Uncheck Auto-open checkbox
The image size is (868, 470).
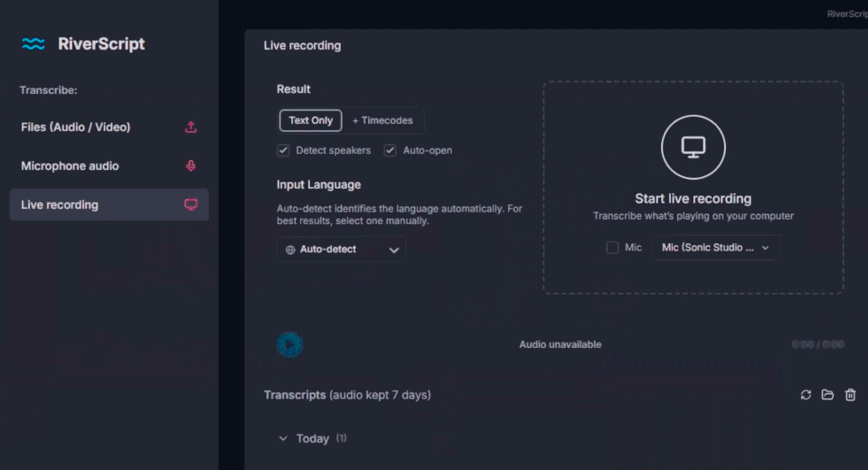coord(391,151)
